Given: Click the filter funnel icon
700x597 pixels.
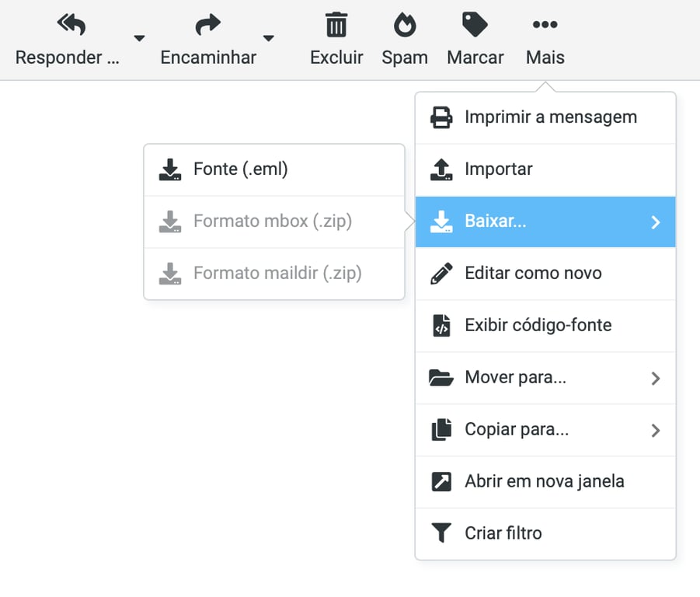Looking at the screenshot, I should coord(441,532).
